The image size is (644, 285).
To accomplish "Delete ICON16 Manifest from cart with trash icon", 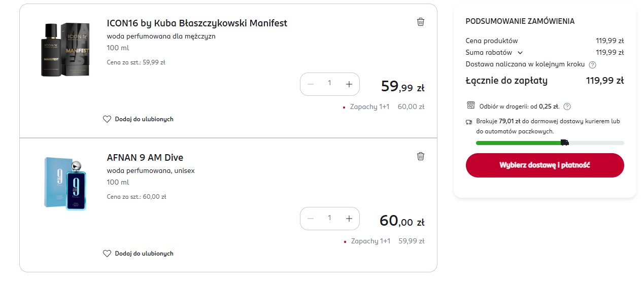I will pyautogui.click(x=421, y=22).
